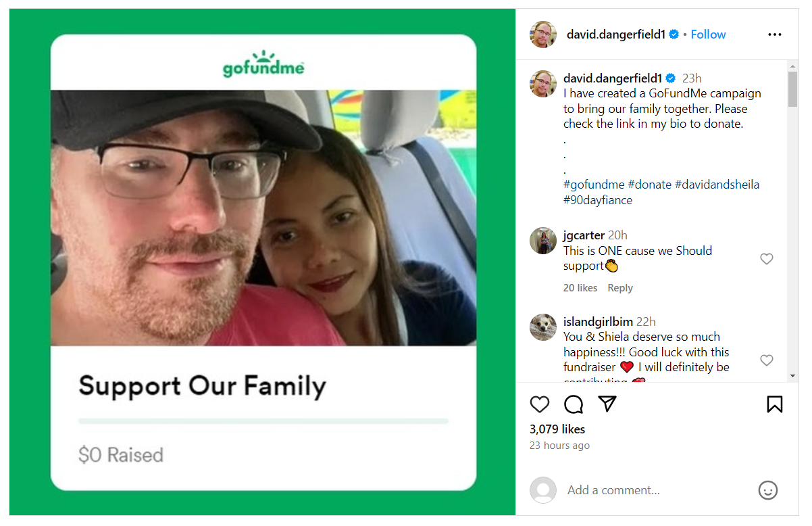This screenshot has width=812, height=526.
Task: View the 3,079 likes list
Action: [x=557, y=429]
